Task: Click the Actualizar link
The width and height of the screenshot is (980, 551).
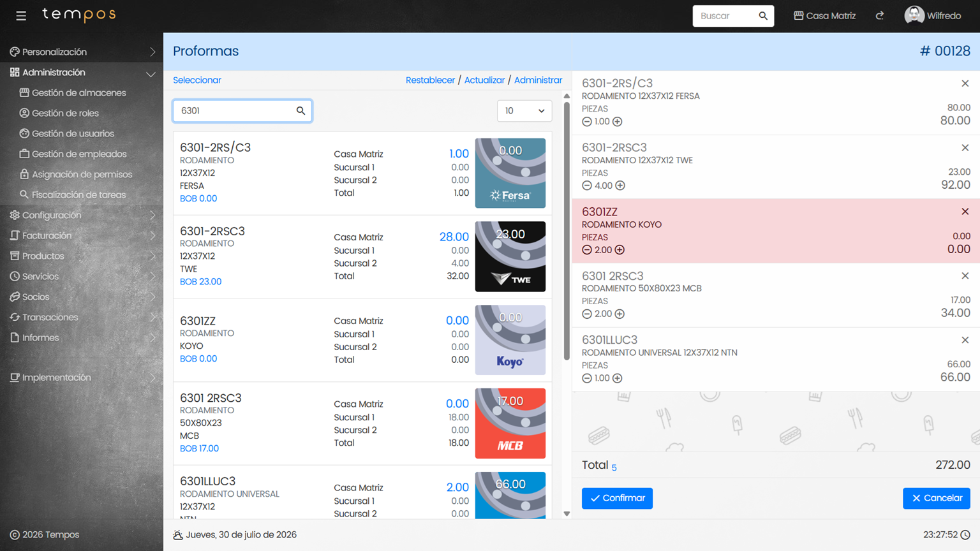Action: point(484,80)
